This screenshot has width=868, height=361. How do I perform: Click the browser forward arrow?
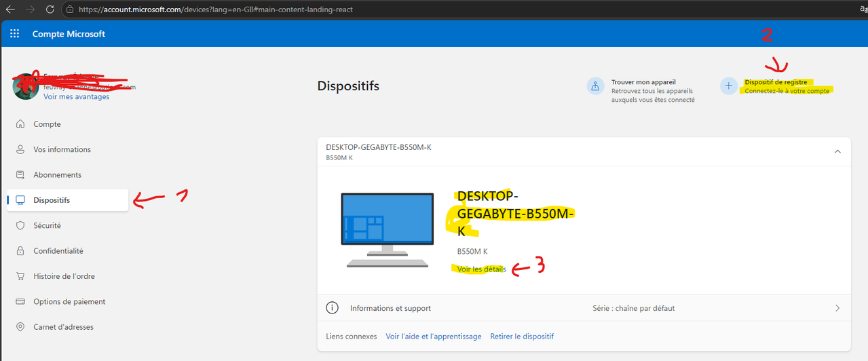point(29,9)
